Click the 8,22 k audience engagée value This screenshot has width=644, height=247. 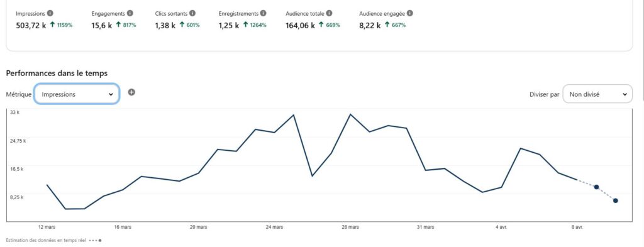(x=370, y=25)
